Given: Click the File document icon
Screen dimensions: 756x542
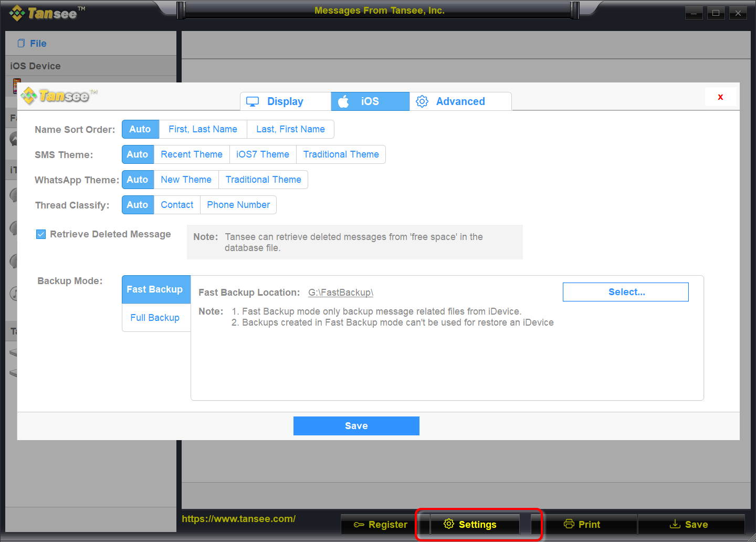Looking at the screenshot, I should pos(22,43).
